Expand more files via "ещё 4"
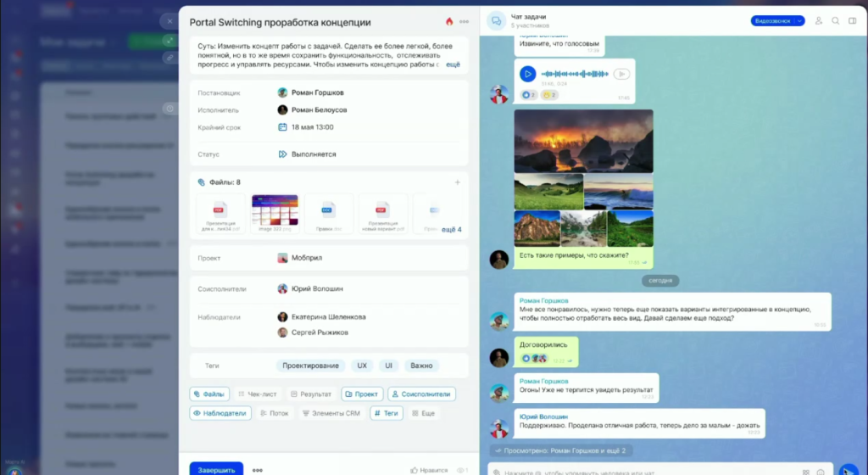The height and width of the screenshot is (475, 868). 452,229
